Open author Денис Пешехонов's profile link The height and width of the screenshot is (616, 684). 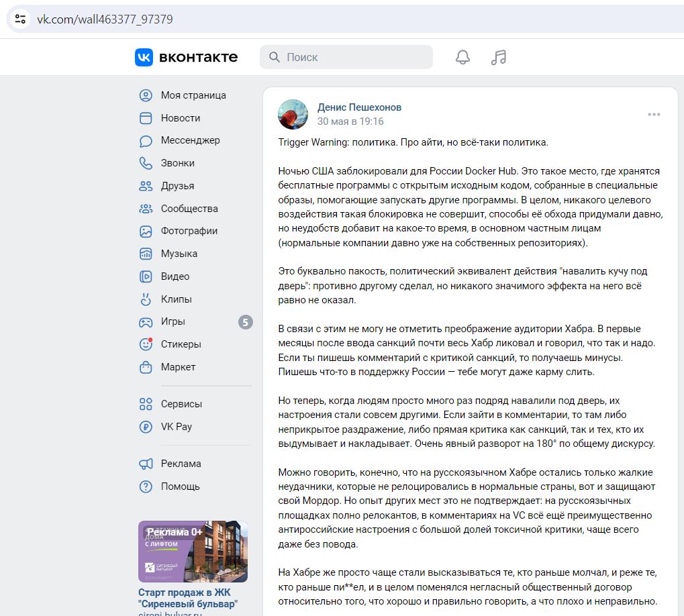pyautogui.click(x=359, y=107)
